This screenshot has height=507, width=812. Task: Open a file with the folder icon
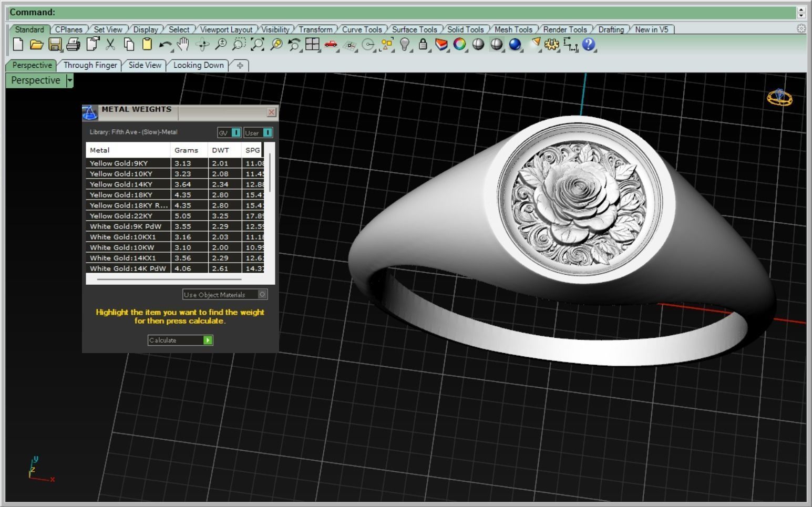click(36, 45)
